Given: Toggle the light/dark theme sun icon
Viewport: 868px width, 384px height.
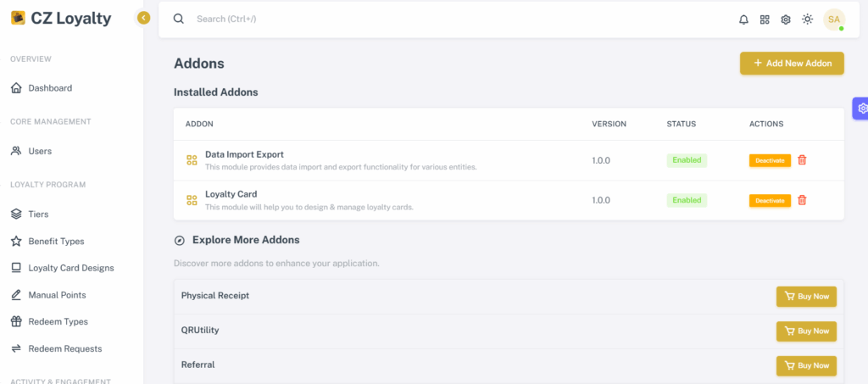Looking at the screenshot, I should point(807,19).
